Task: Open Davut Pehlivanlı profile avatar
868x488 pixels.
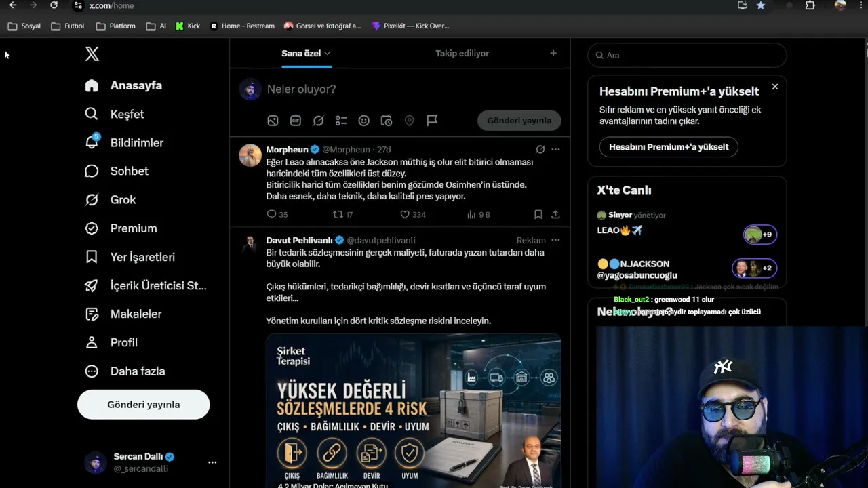Action: click(250, 245)
